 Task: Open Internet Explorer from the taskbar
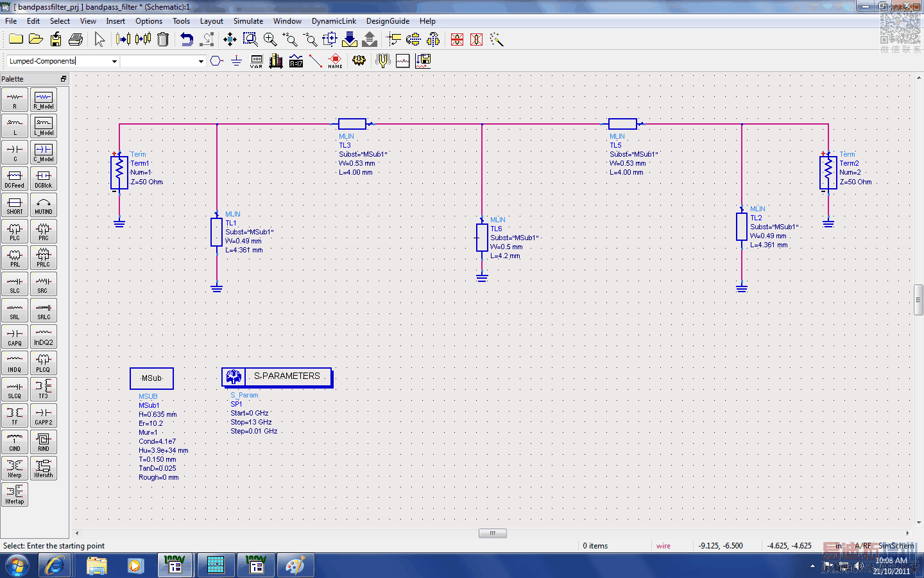[x=55, y=566]
